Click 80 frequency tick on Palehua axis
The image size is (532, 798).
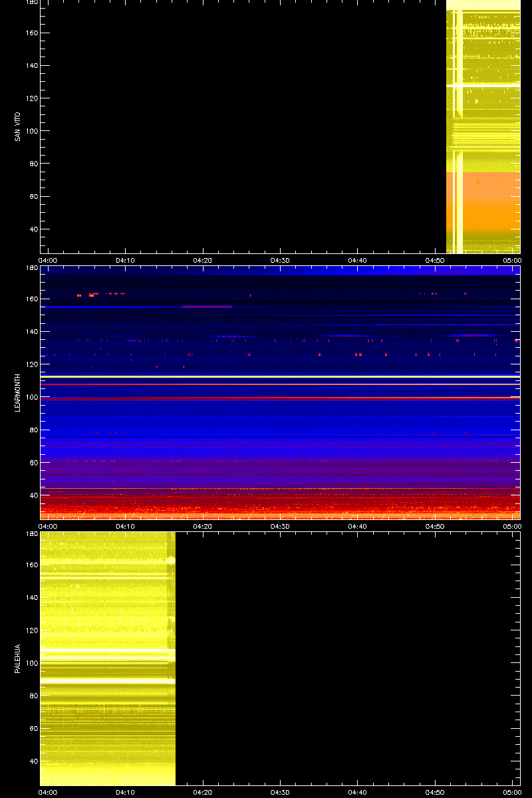33,696
